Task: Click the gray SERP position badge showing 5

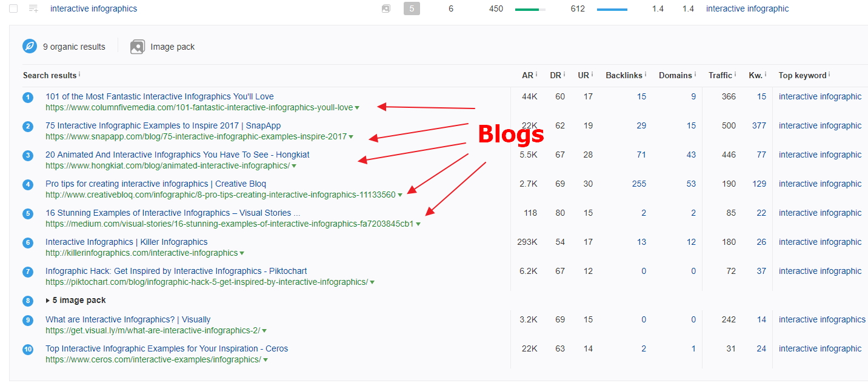Action: (412, 8)
